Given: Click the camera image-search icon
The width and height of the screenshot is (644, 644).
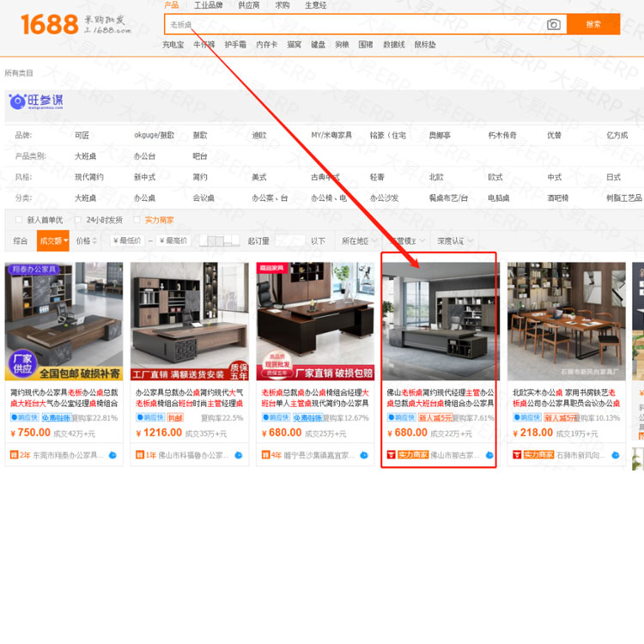Looking at the screenshot, I should [554, 25].
